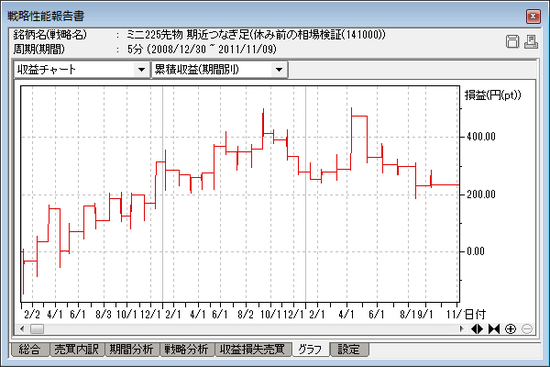Click the 8/2 date label on axis
Screen dimensions: 550x367
[x=245, y=314]
